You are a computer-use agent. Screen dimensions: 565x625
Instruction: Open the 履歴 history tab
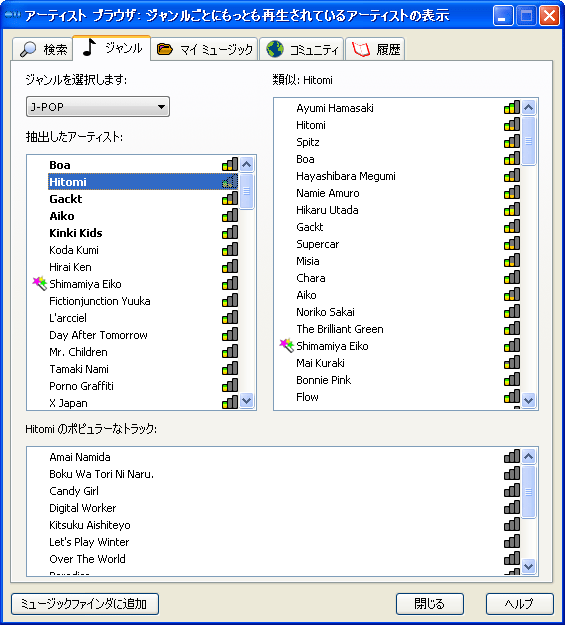pos(375,49)
